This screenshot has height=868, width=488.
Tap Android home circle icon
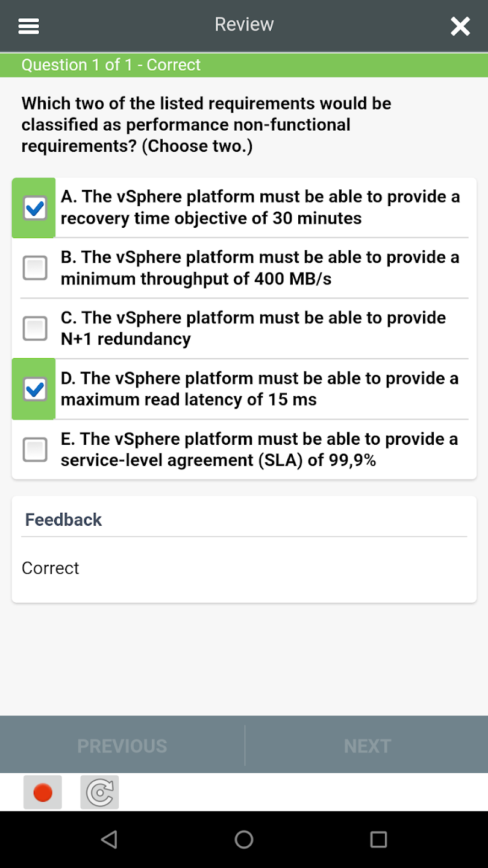tap(244, 839)
